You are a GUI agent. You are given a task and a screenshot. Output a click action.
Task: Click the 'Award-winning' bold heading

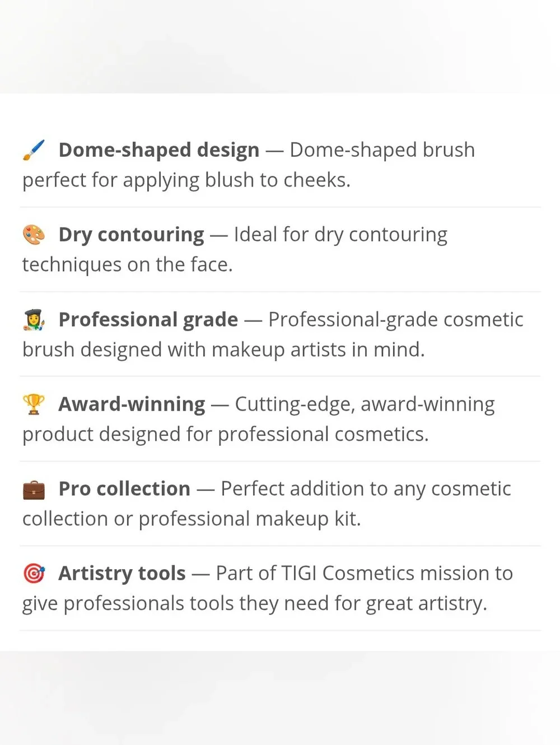pyautogui.click(x=132, y=404)
